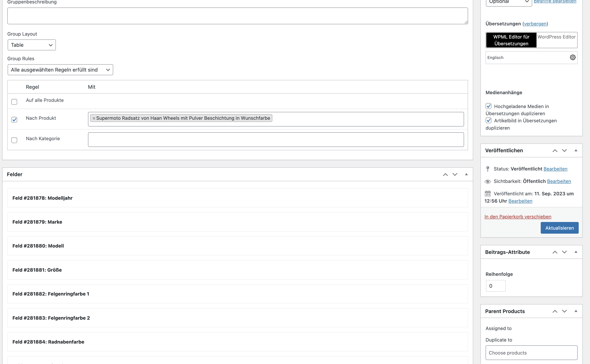Enable the Auf alle Produkte rule

point(14,102)
